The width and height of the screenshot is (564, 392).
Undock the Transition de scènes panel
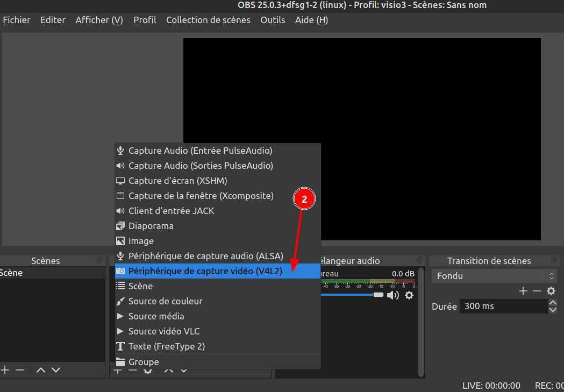click(554, 260)
